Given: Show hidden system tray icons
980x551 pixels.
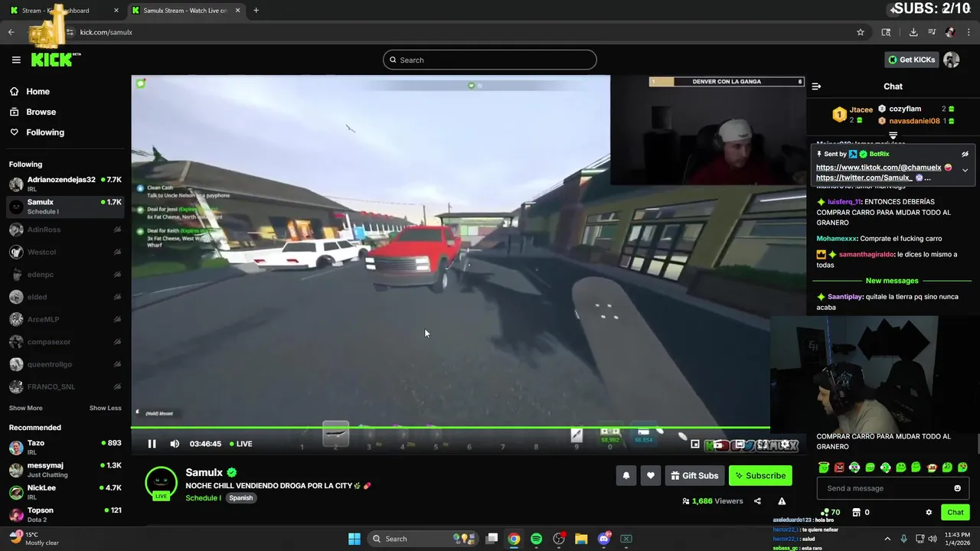Looking at the screenshot, I should pyautogui.click(x=887, y=539).
